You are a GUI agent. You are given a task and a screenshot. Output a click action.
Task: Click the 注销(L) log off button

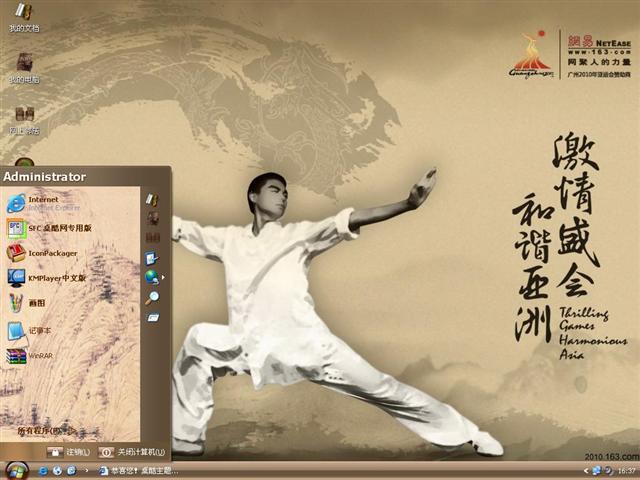[68, 452]
